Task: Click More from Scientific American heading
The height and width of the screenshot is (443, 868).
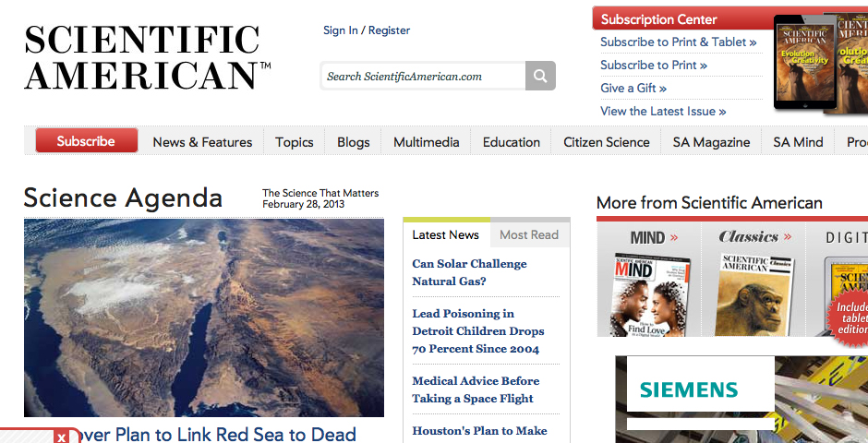Action: tap(709, 203)
